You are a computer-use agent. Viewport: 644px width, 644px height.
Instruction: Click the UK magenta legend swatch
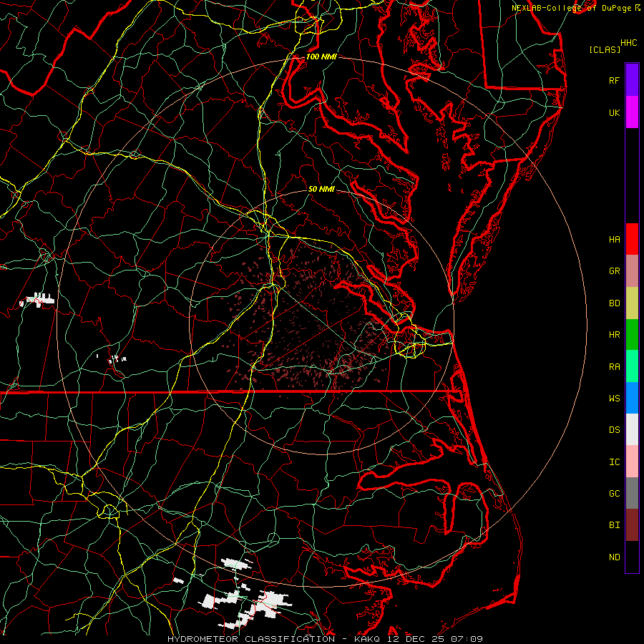tap(632, 112)
